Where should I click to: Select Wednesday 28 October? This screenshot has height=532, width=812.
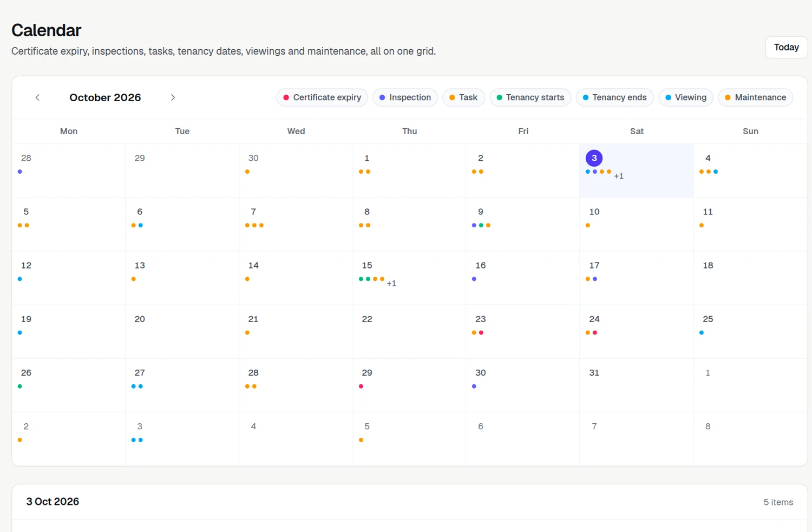[296, 385]
